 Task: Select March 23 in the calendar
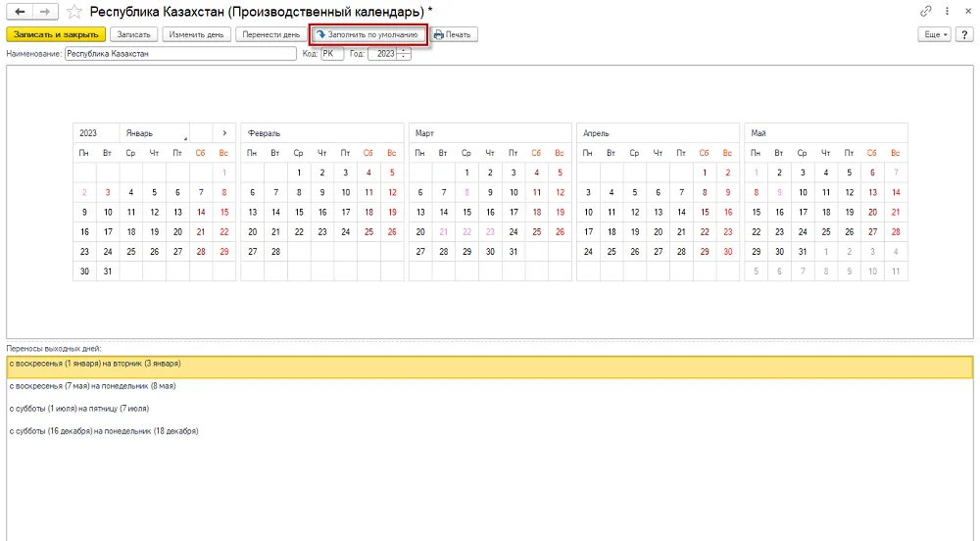490,231
